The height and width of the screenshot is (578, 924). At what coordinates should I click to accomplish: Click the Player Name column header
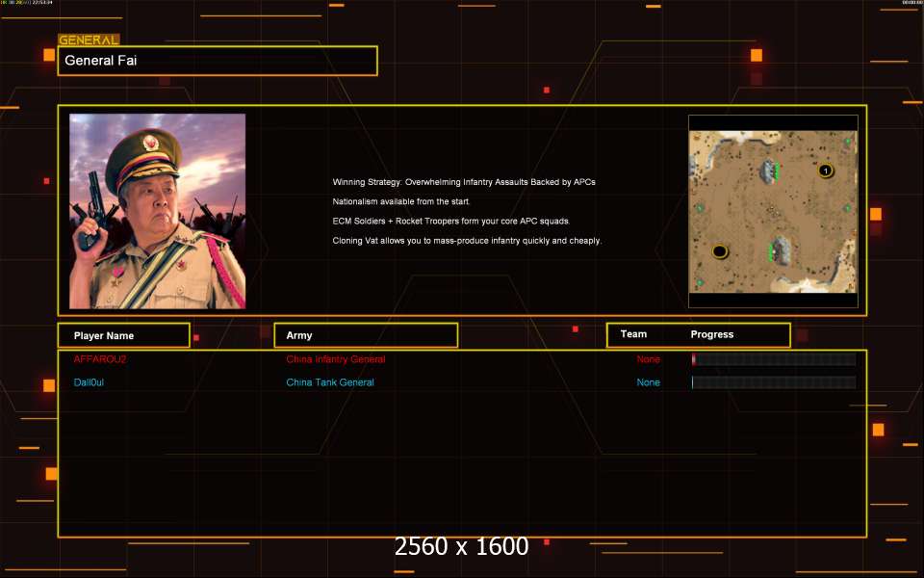pos(124,335)
